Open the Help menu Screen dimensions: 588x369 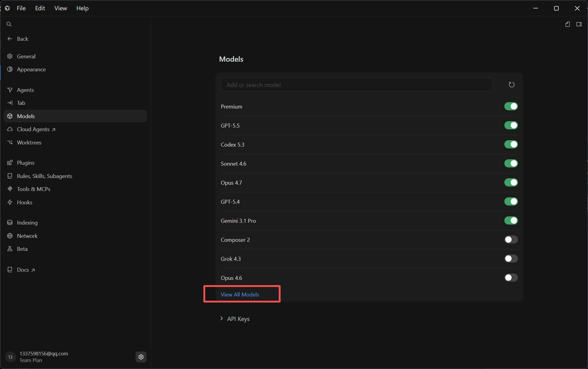pyautogui.click(x=82, y=8)
